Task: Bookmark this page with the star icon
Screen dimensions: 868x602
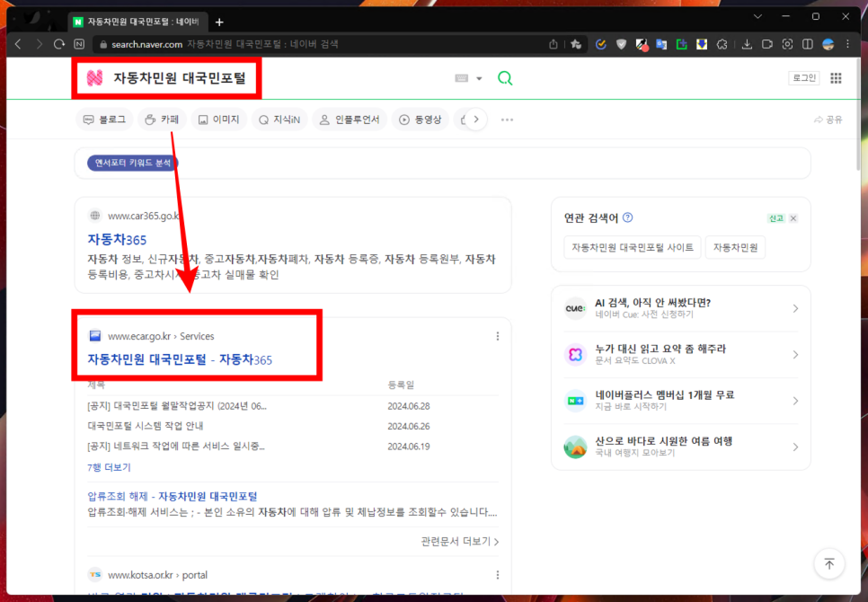Action: pyautogui.click(x=576, y=44)
